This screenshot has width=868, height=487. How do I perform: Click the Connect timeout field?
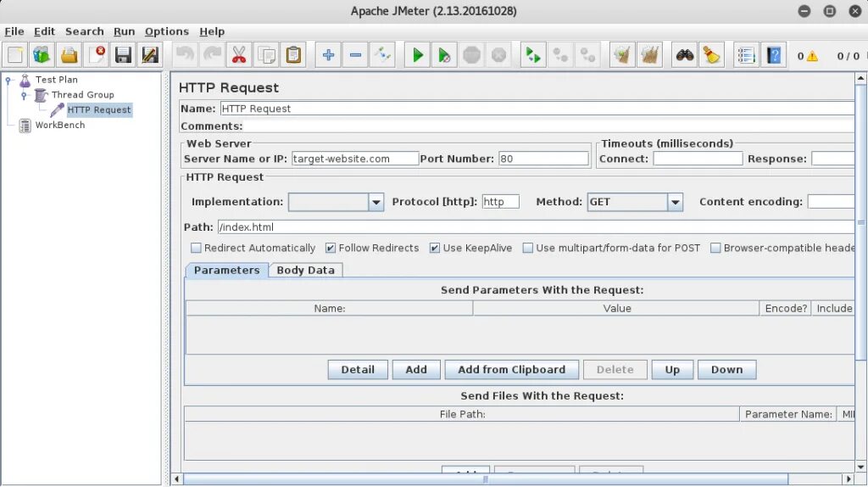coord(698,159)
